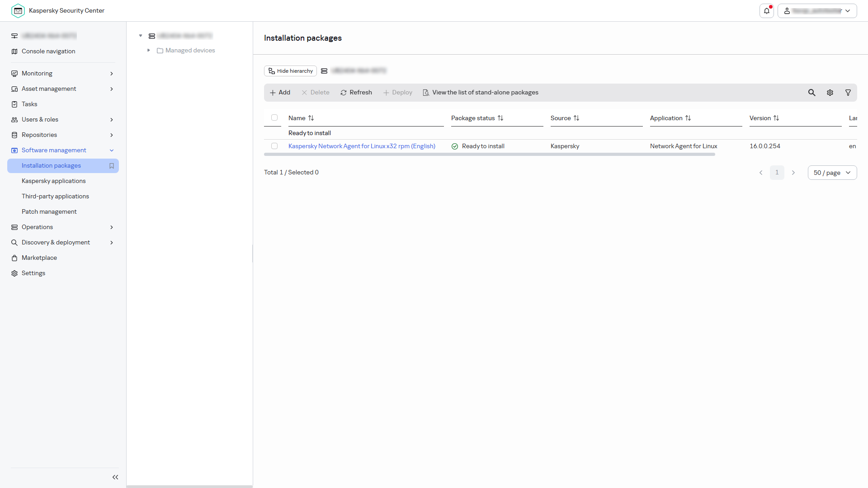Sort by Package status arrows icon
The width and height of the screenshot is (868, 488).
pyautogui.click(x=500, y=118)
